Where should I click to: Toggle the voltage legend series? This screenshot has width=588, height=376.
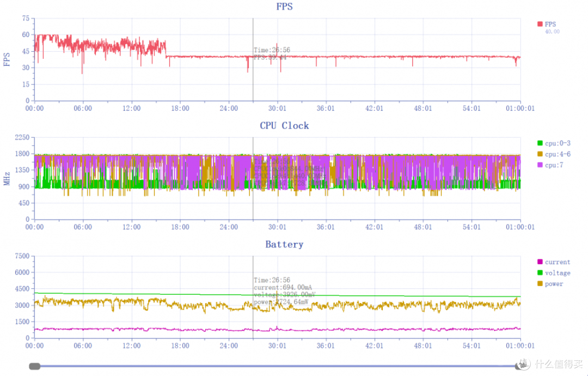click(x=554, y=273)
